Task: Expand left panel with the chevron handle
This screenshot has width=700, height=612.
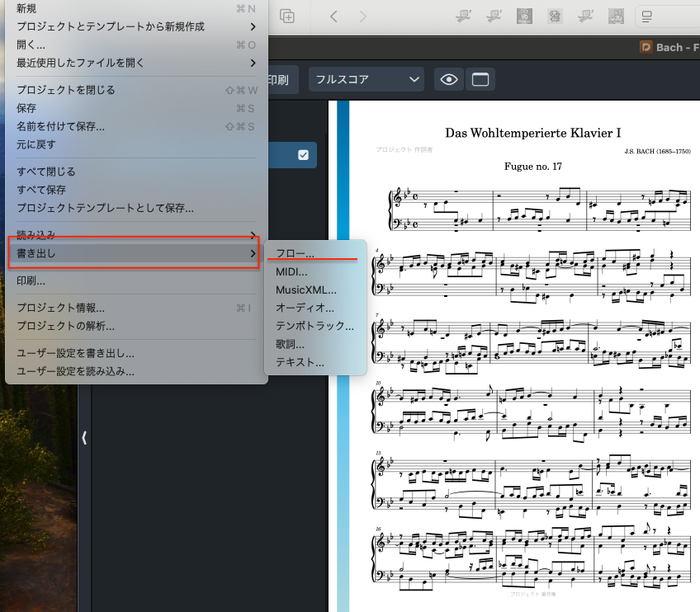Action: click(84, 438)
